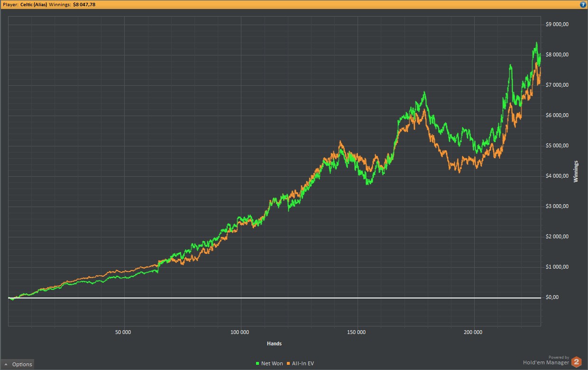Open the help icon in title bar

point(583,4)
